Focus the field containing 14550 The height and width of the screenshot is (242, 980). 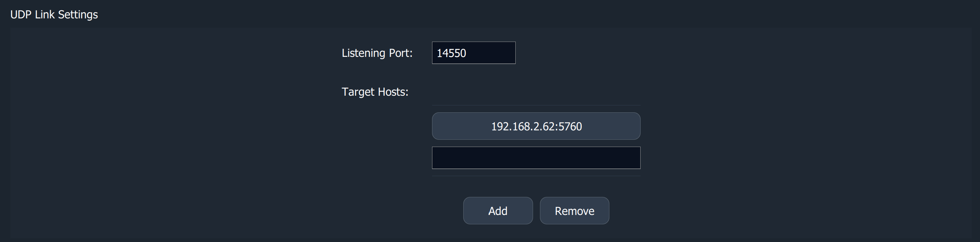pos(473,53)
